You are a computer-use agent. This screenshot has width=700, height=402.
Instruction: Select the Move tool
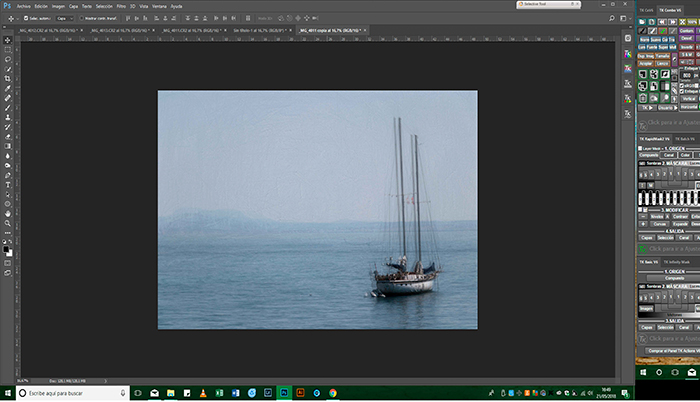tap(7, 40)
